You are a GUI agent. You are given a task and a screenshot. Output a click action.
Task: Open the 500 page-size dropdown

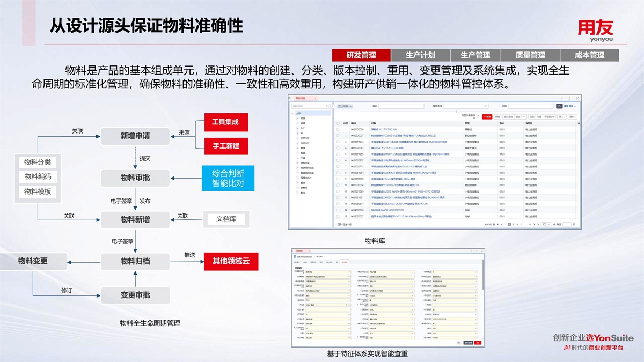point(545,224)
